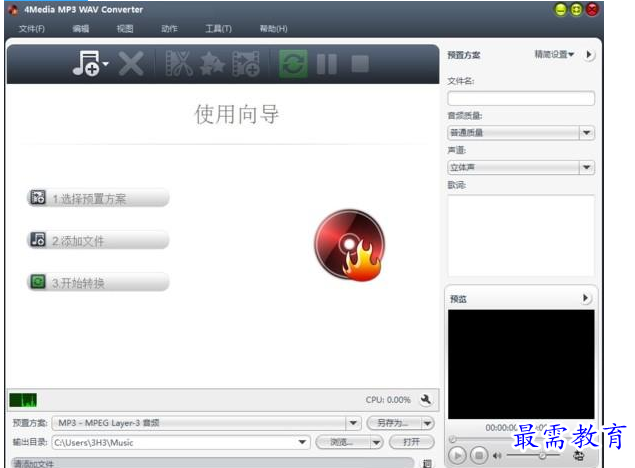Expand the 输出目录 path dropdown
This screenshot has width=635, height=468.
(302, 442)
